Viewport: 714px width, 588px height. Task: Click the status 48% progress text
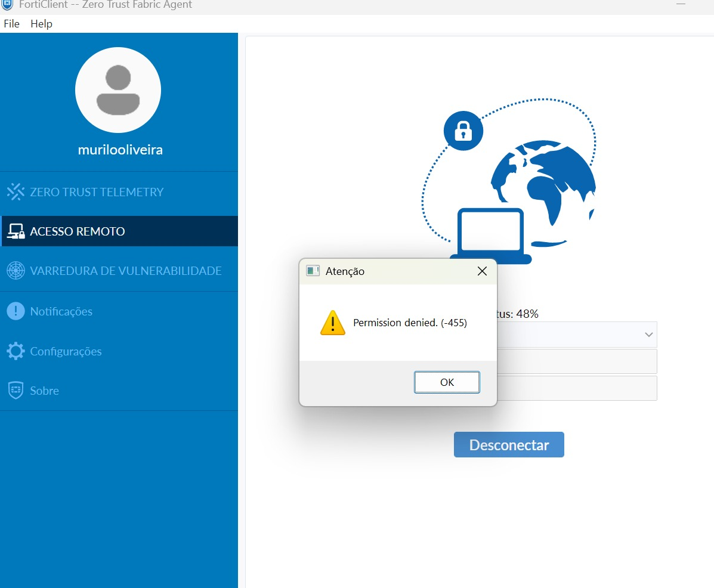(x=517, y=314)
